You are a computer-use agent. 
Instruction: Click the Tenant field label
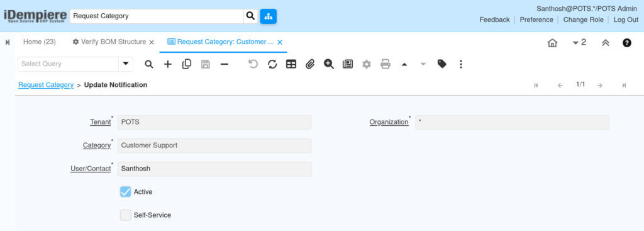click(100, 123)
